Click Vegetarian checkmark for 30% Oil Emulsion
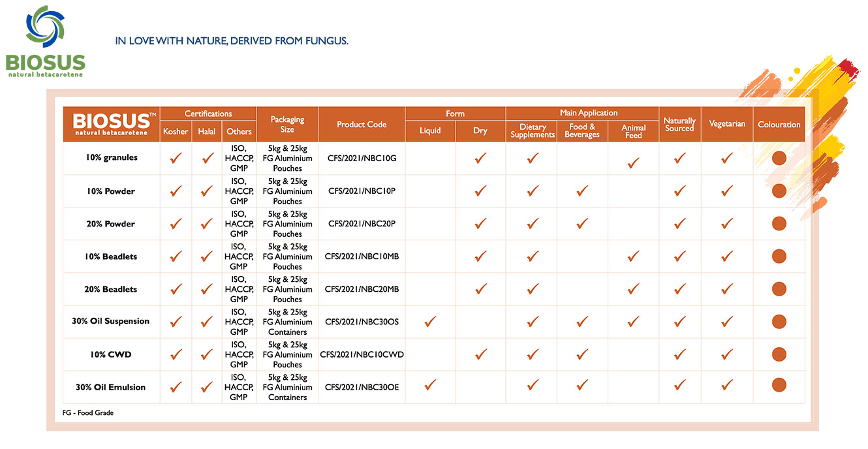Image resolution: width=868 pixels, height=449 pixels. pyautogui.click(x=727, y=386)
